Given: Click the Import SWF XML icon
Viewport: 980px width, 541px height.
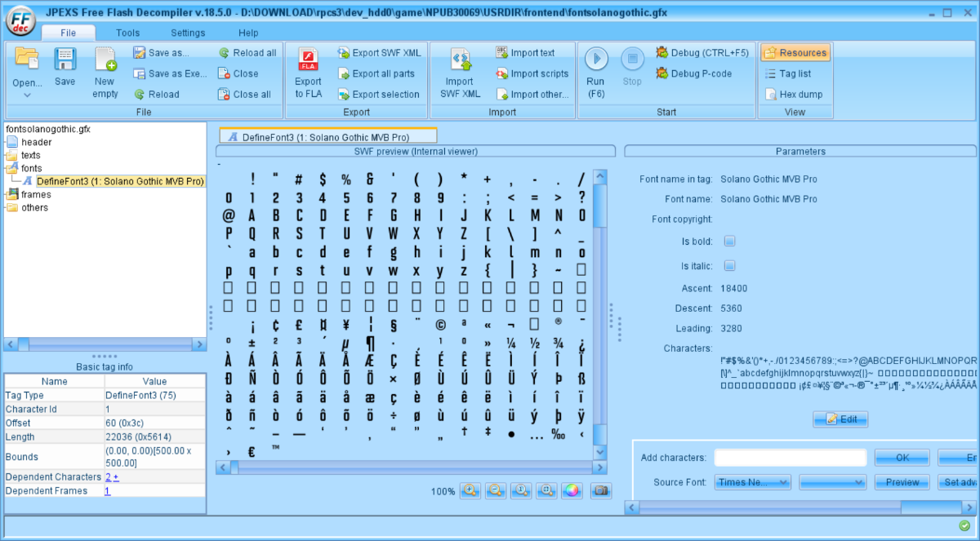Looking at the screenshot, I should click(x=460, y=62).
